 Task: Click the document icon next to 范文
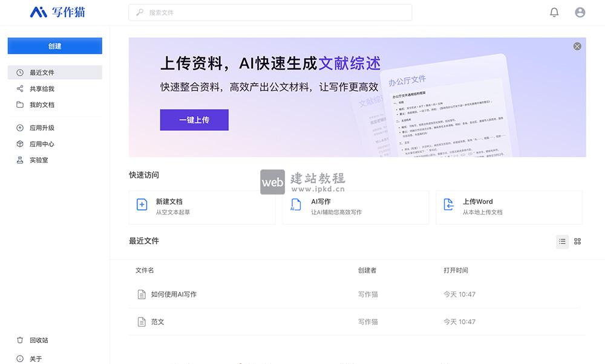(x=140, y=322)
